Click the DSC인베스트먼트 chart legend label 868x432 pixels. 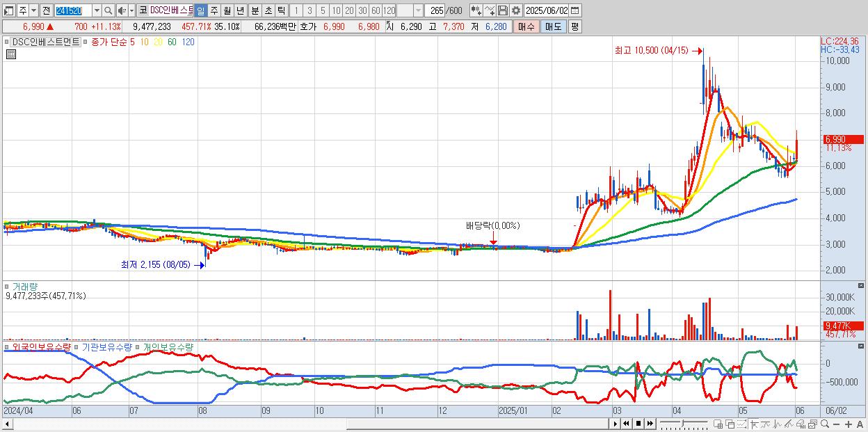pyautogui.click(x=45, y=42)
